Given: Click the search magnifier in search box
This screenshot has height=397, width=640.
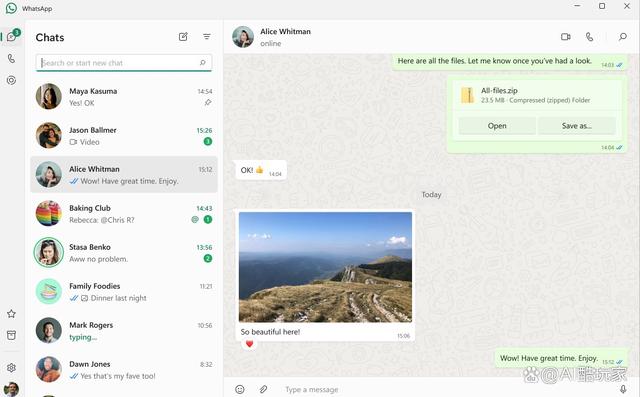Looking at the screenshot, I should (x=202, y=62).
